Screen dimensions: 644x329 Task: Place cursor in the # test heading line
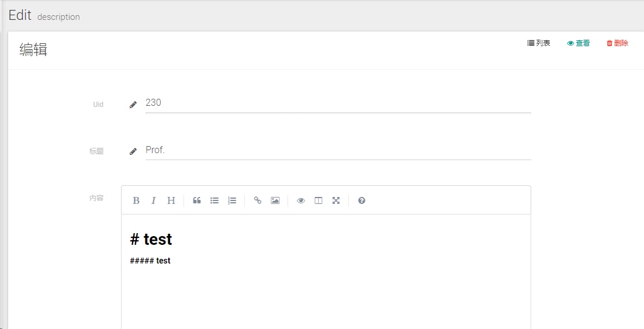[151, 239]
